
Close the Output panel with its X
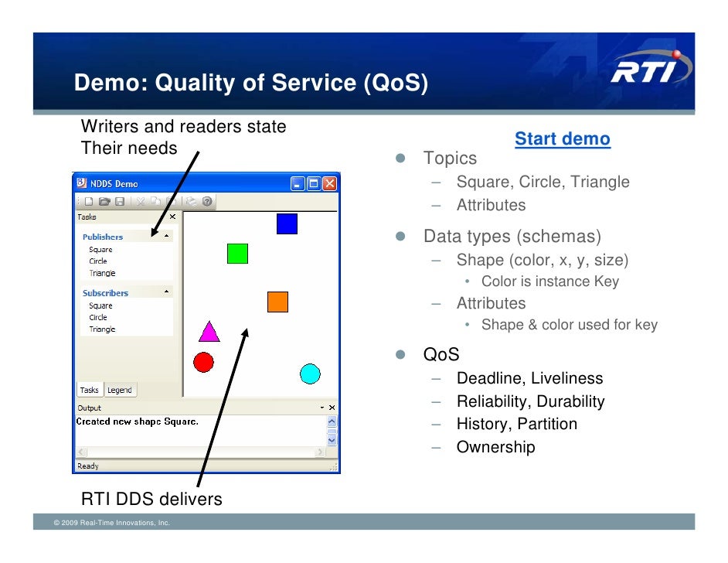[x=332, y=408]
